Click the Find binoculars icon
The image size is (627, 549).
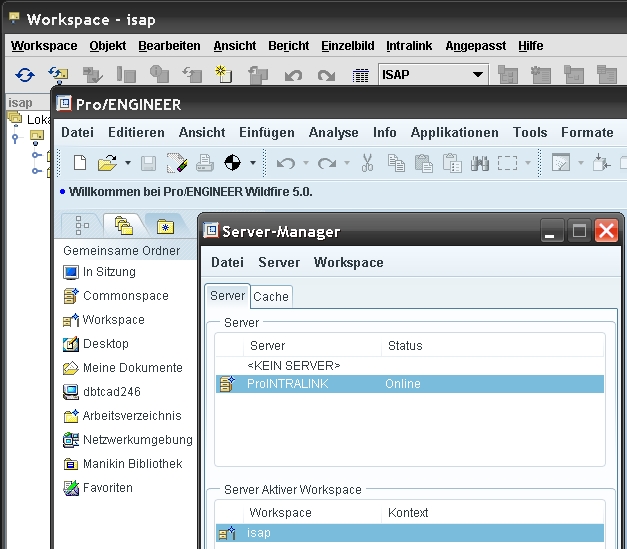tap(480, 163)
